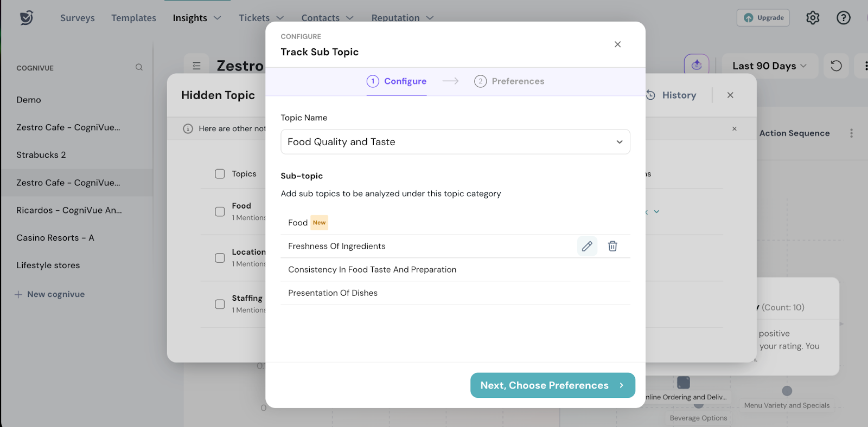Open the Templates menu item
868x427 pixels.
(x=133, y=18)
